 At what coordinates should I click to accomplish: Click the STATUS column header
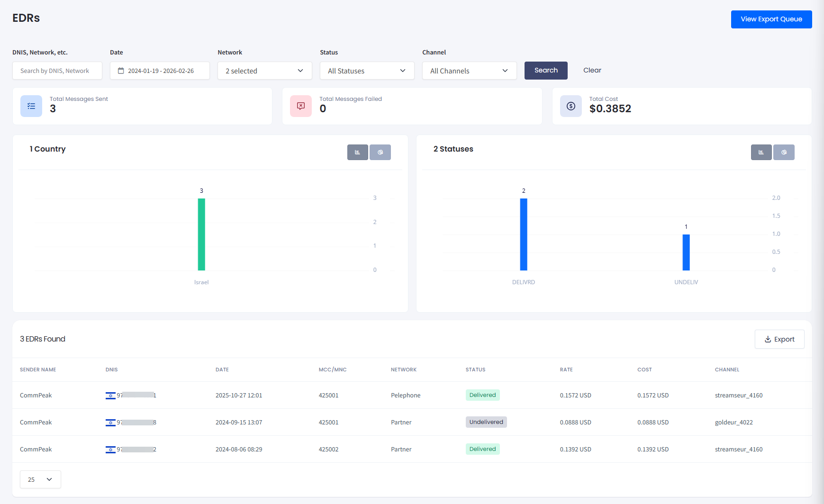pos(476,369)
